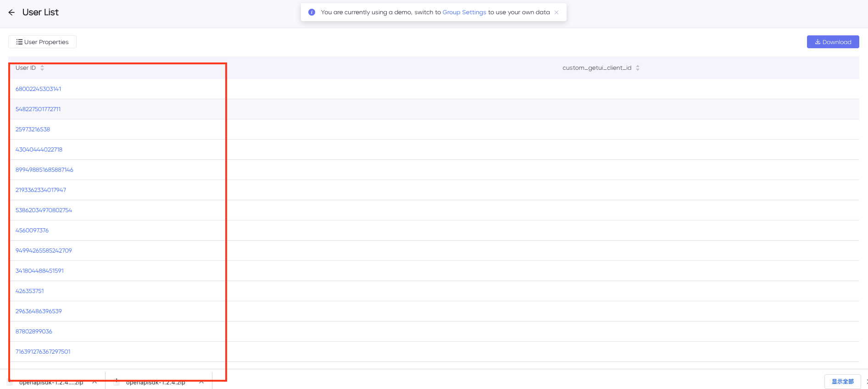Go back using the arrow icon
Viewport: 868px width, 389px height.
point(11,12)
